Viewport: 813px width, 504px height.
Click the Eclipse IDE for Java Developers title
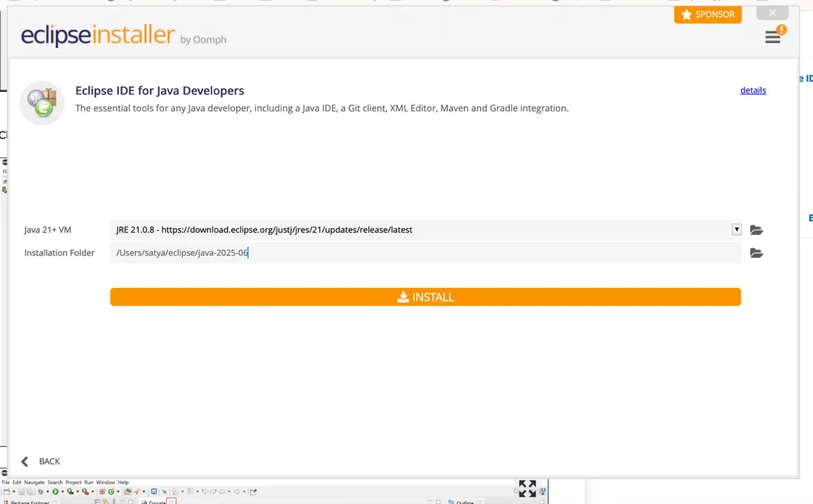coord(160,91)
